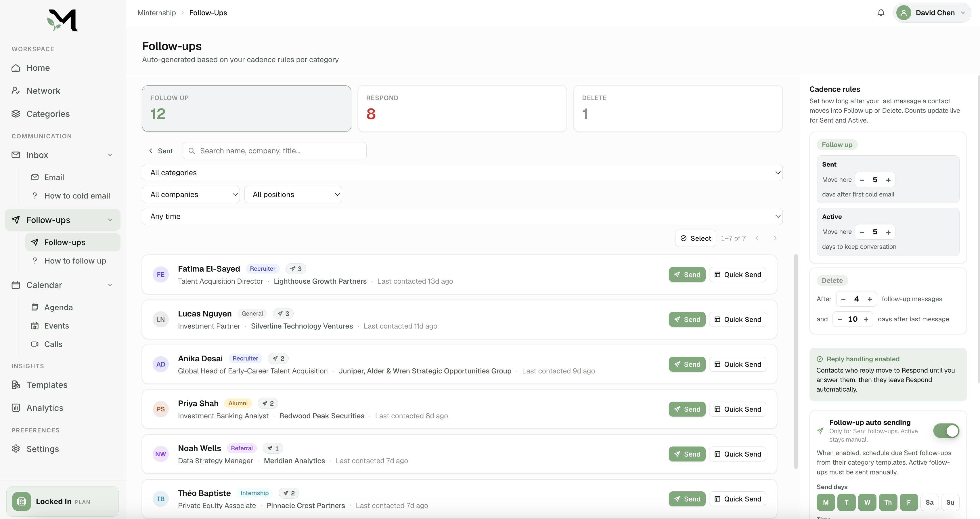
Task: Click the Network person icon
Action: 16,91
